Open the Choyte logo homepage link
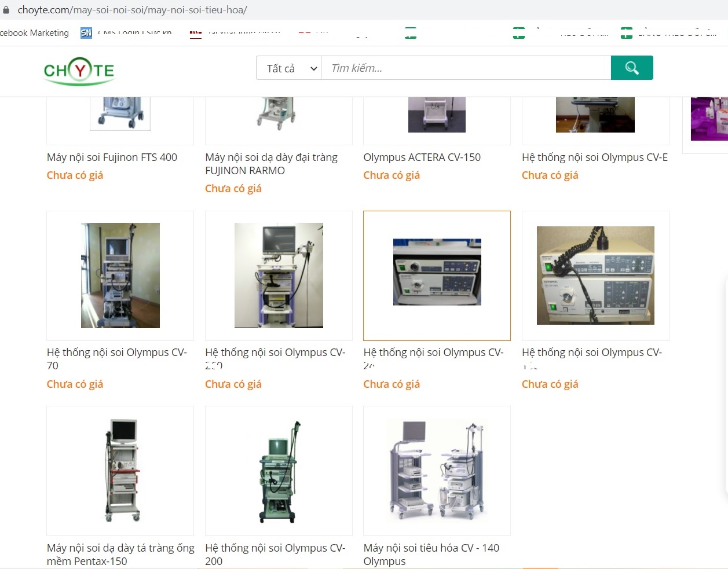Image resolution: width=728 pixels, height=569 pixels. coord(79,71)
